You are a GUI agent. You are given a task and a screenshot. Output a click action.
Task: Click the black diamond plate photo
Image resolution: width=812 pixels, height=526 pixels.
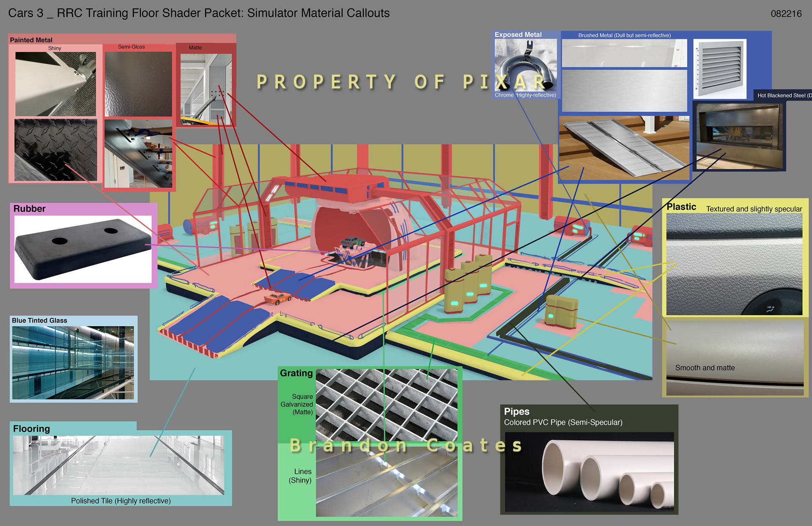coord(56,150)
